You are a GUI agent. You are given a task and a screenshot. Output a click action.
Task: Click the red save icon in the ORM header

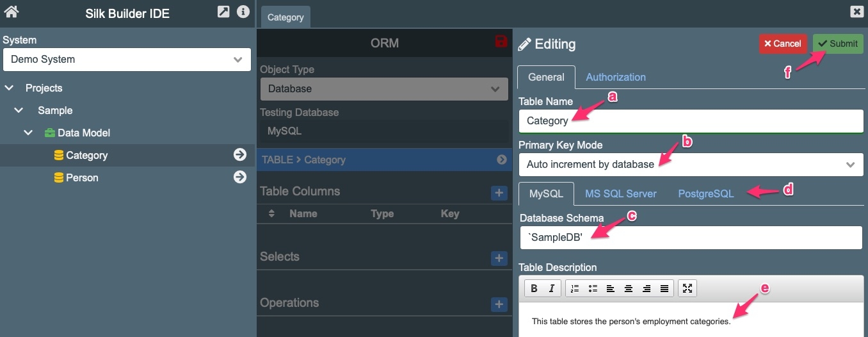(x=501, y=42)
